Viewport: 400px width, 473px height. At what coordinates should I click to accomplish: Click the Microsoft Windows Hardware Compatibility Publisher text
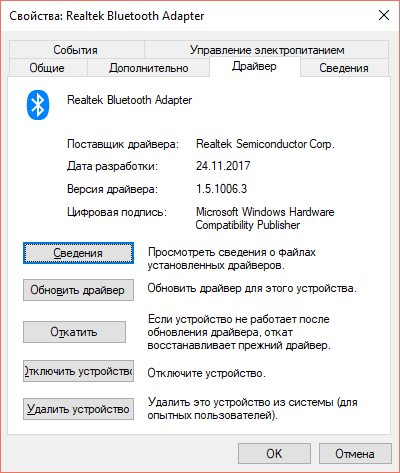(x=265, y=218)
